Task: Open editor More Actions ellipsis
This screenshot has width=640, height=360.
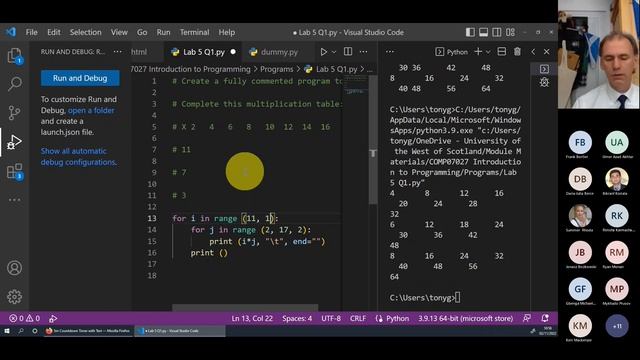Action: coord(363,52)
